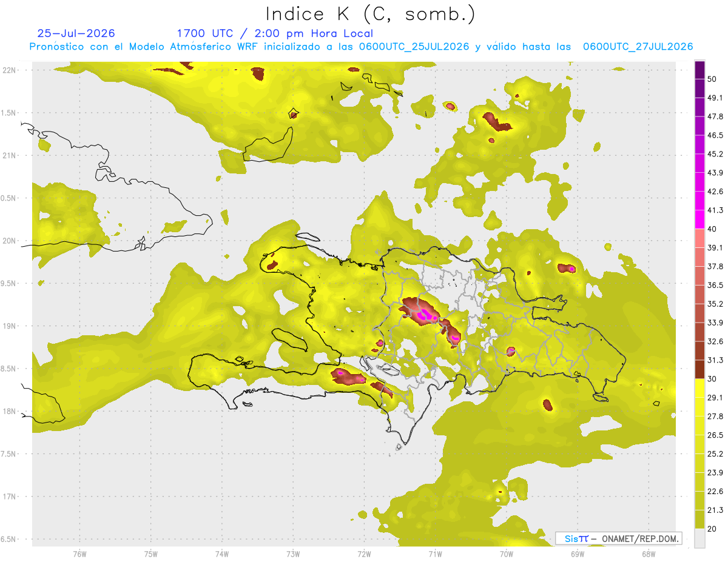Click the colorbar value "21.3"
728x562 pixels.
tap(715, 510)
